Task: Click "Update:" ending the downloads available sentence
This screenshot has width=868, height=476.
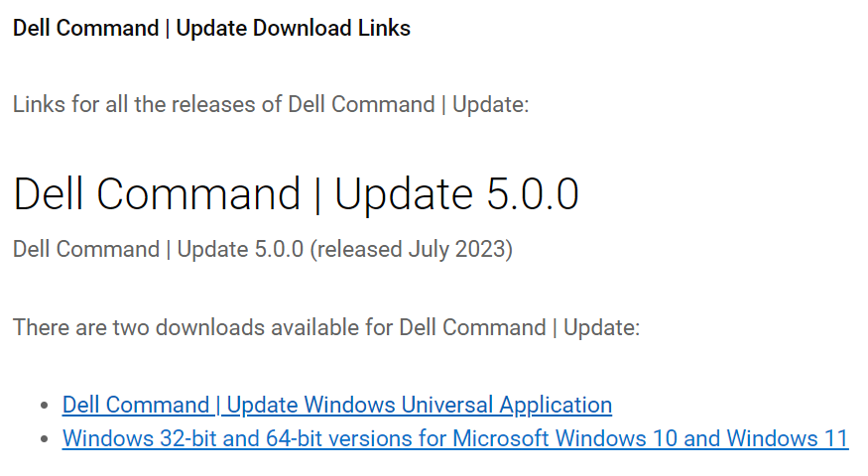Action: tap(601, 327)
